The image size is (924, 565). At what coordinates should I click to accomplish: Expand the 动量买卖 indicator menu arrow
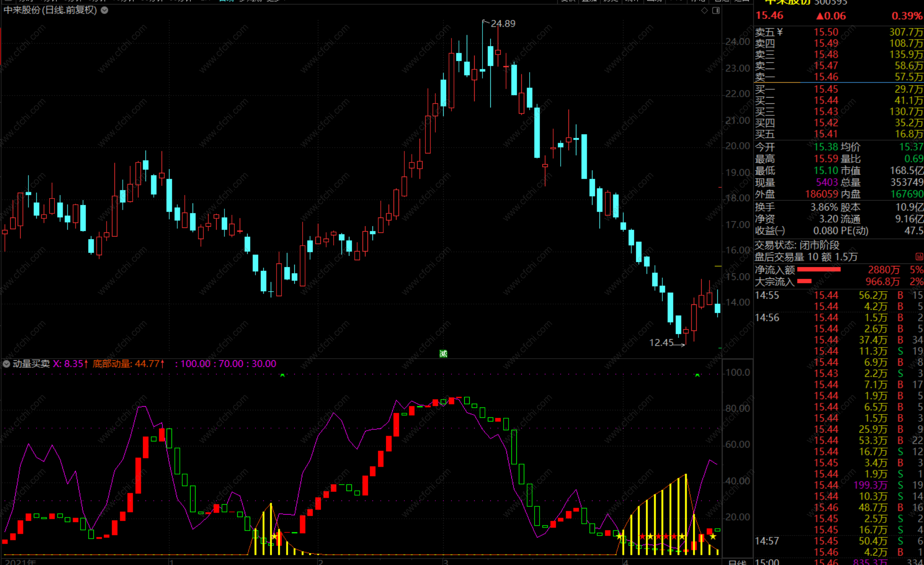[6, 364]
